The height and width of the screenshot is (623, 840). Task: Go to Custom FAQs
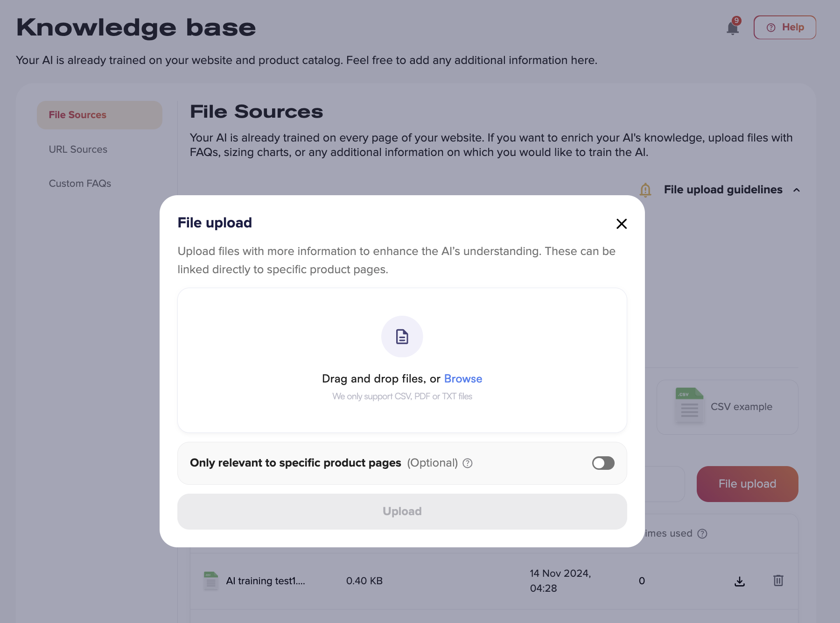tap(80, 184)
